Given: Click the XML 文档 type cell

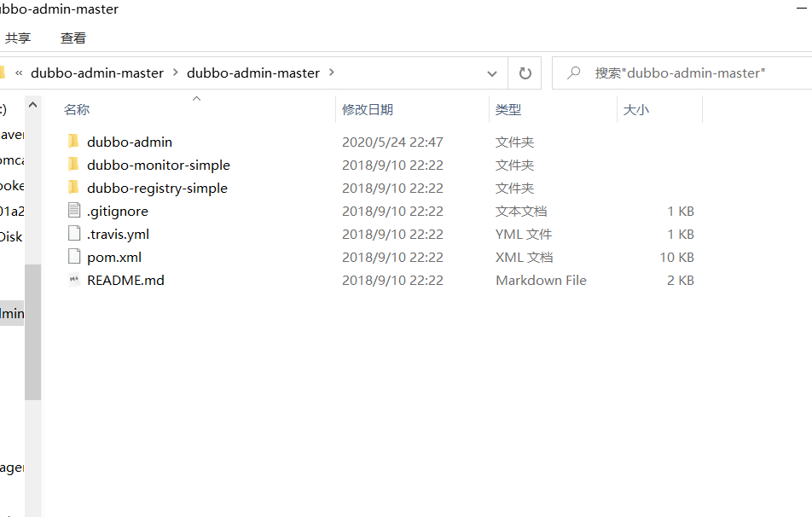Looking at the screenshot, I should pos(524,258).
